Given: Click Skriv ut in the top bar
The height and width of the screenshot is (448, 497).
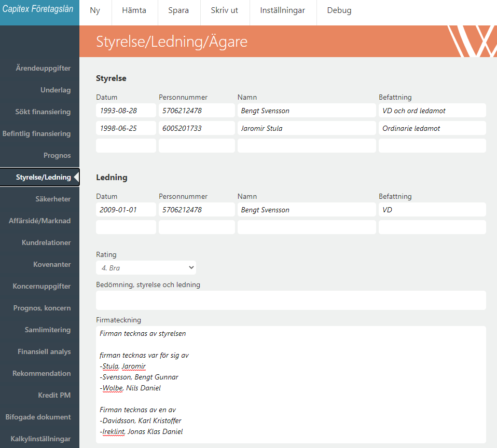Looking at the screenshot, I should 225,10.
